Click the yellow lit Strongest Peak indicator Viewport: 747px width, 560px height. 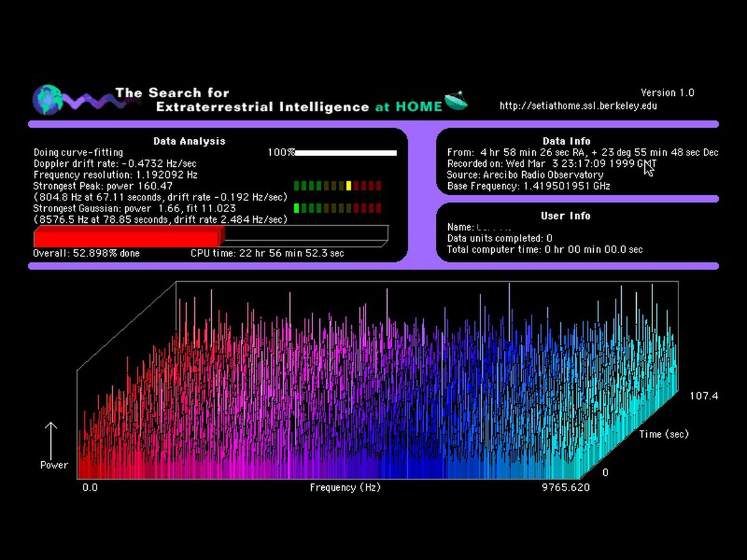[x=349, y=185]
